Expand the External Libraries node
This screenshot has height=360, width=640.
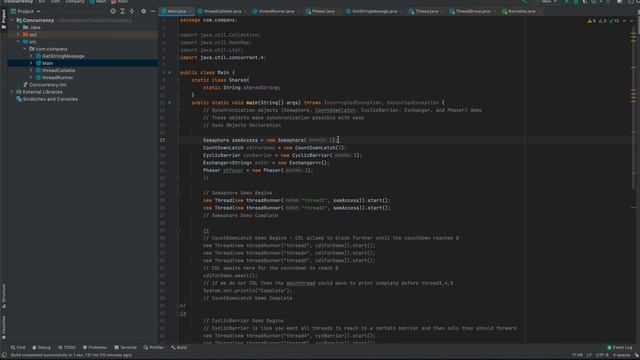(12, 92)
